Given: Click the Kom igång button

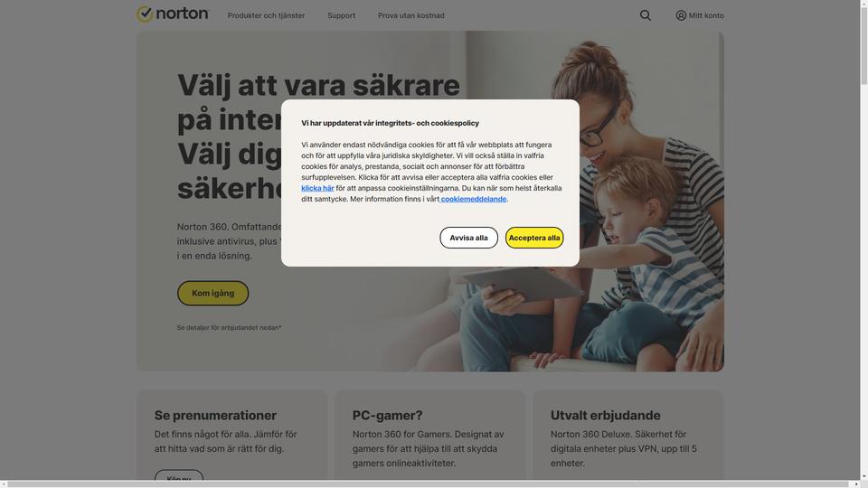Looking at the screenshot, I should [213, 293].
